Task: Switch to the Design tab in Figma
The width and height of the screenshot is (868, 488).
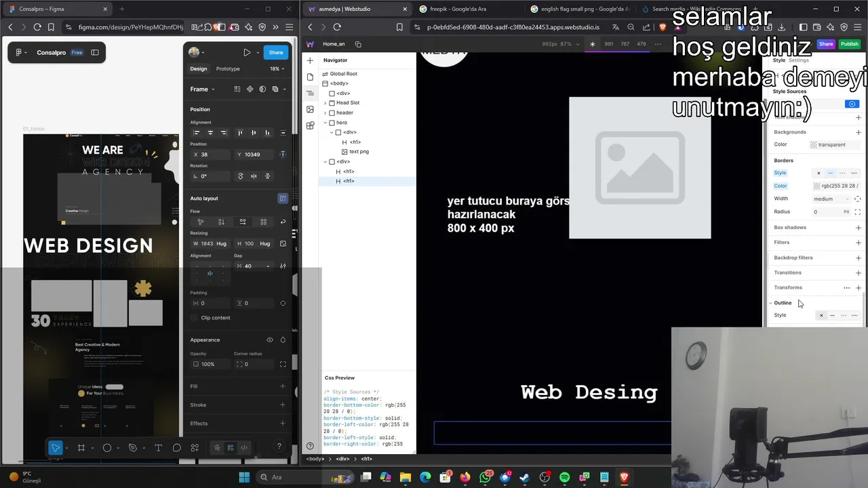Action: click(x=199, y=69)
